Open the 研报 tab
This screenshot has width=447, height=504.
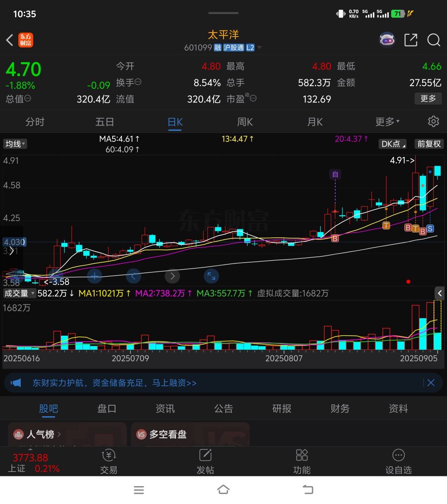point(282,408)
